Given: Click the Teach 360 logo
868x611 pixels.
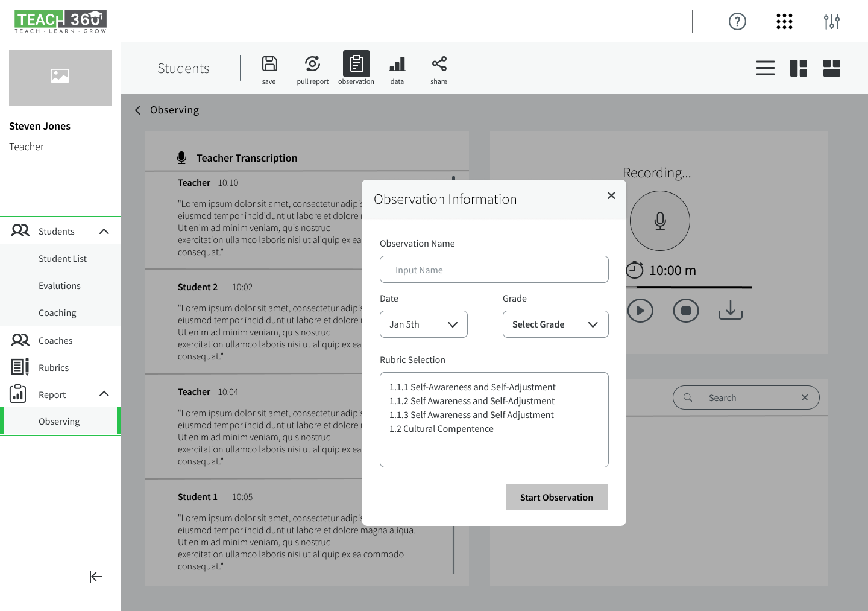Looking at the screenshot, I should [60, 22].
